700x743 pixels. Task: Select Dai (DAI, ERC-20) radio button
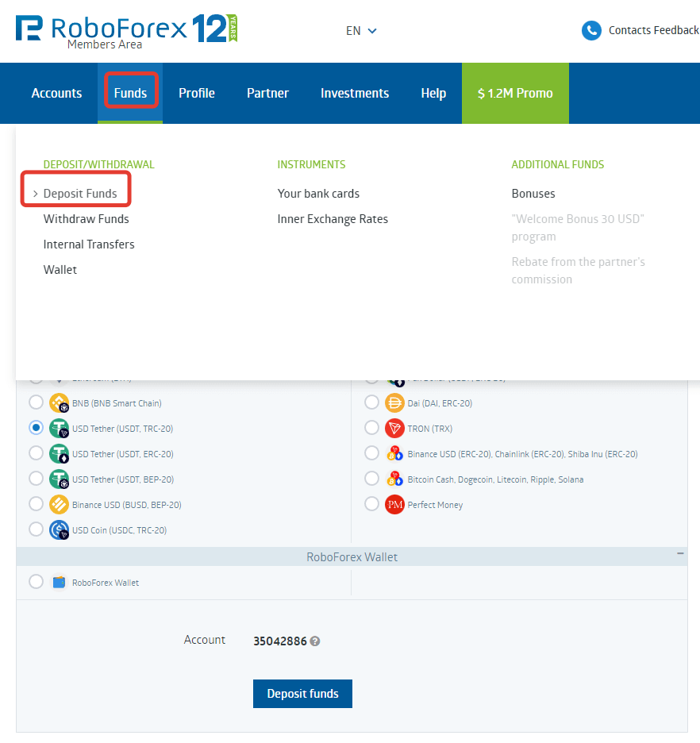point(371,402)
